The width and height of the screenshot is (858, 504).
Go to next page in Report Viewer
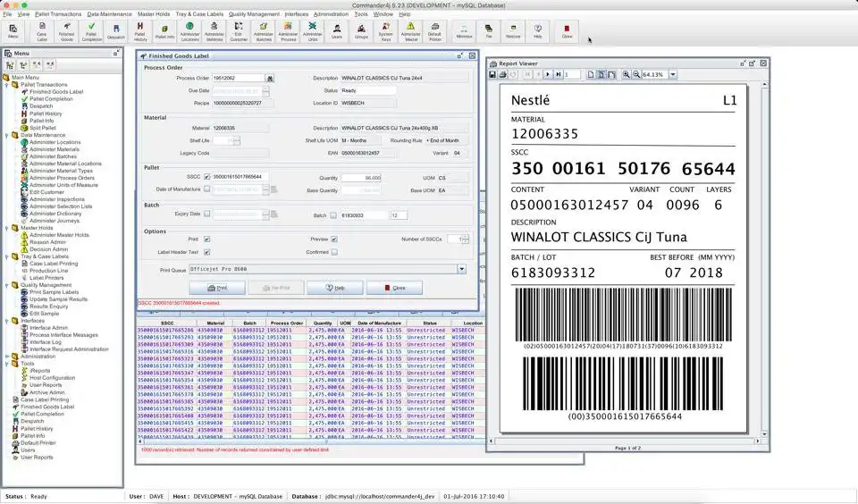pos(548,74)
